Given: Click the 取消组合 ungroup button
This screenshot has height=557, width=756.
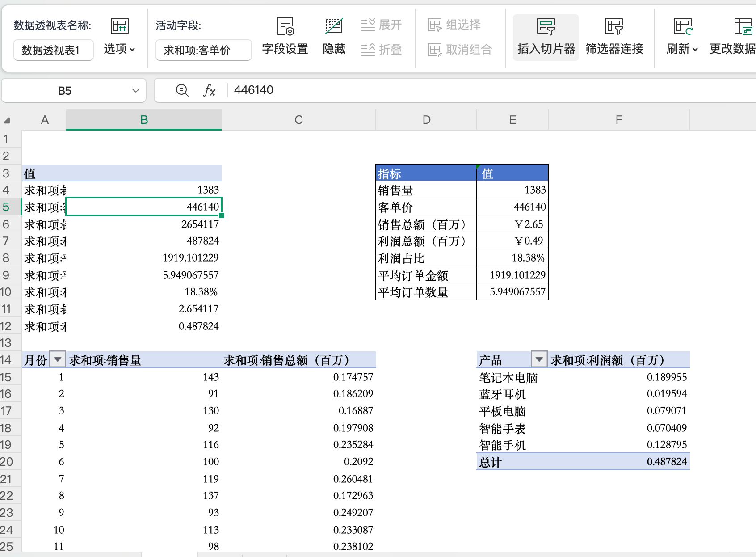Looking at the screenshot, I should 460,50.
